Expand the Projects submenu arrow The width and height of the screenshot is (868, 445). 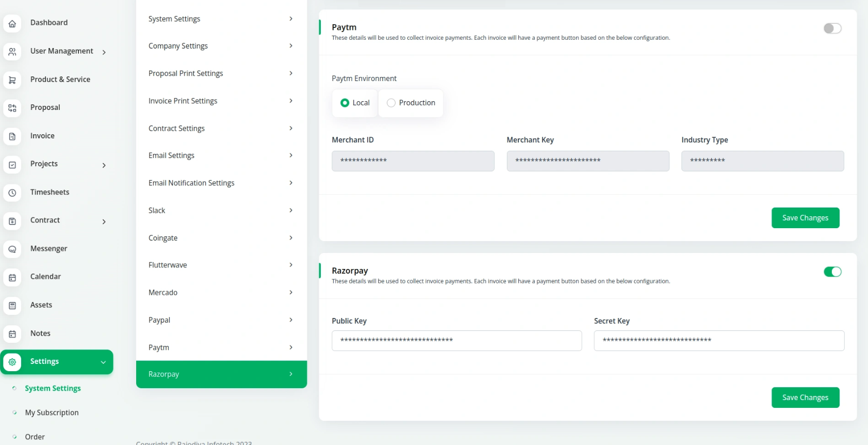[104, 165]
